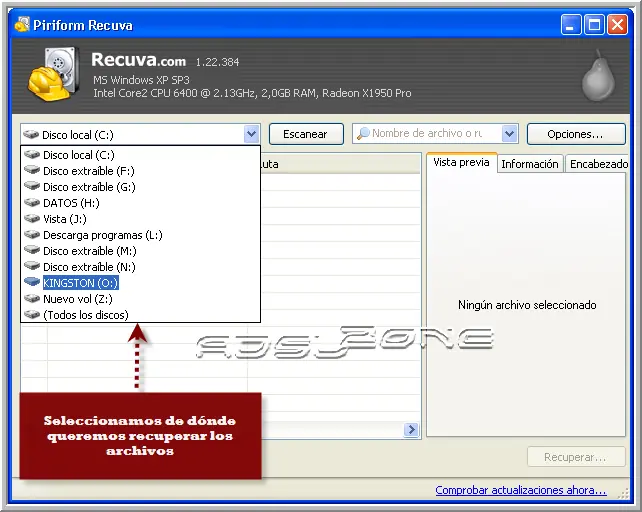Open Comprobar actualizaciones ahora... link
The image size is (642, 512).
[521, 490]
